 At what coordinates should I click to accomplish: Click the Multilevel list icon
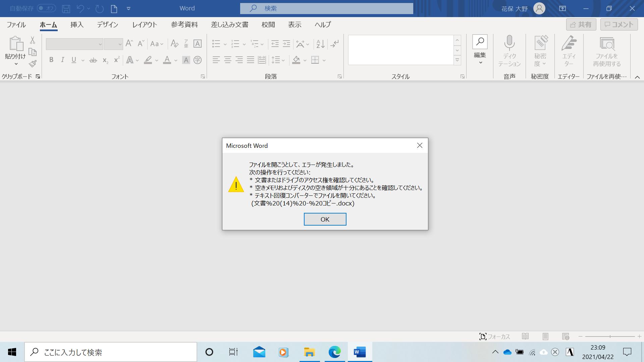255,44
